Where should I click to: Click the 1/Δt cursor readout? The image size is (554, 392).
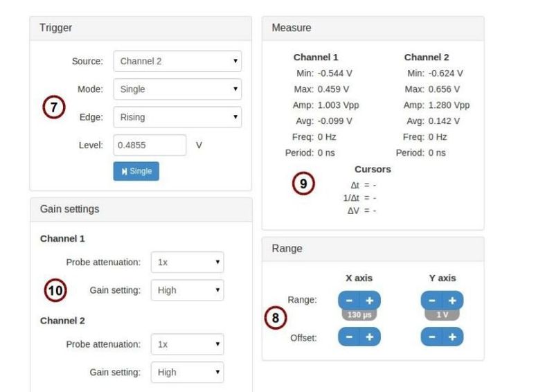359,198
